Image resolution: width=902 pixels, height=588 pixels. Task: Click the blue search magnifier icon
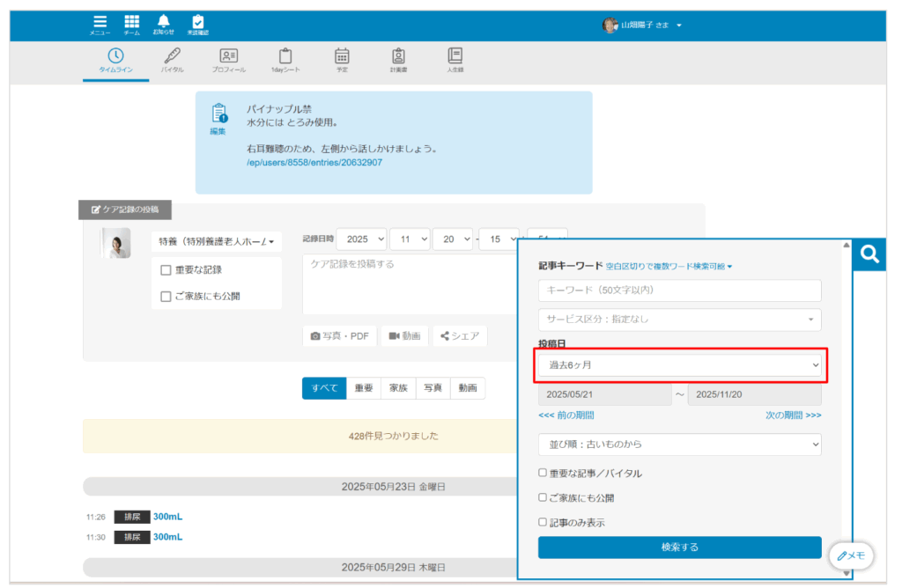(869, 254)
